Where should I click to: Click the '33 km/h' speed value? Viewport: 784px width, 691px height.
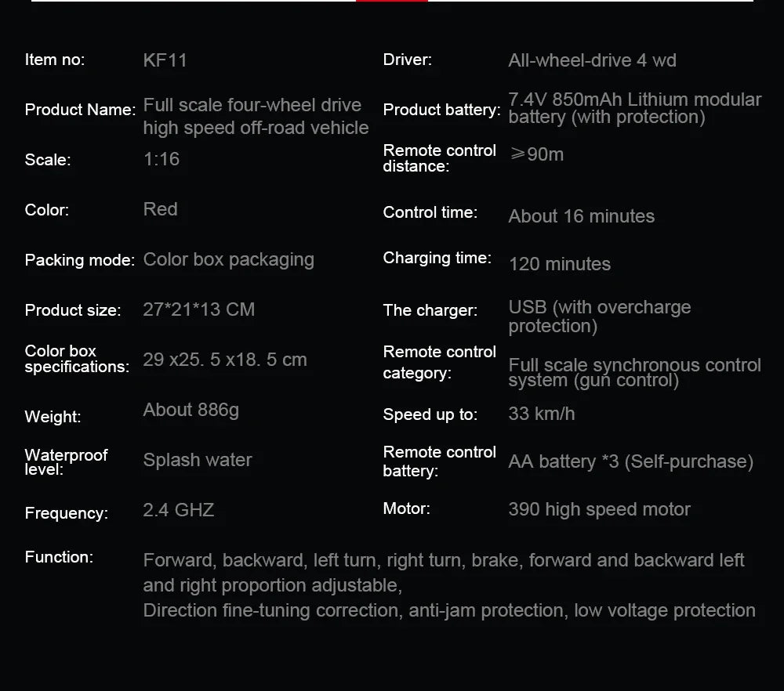coord(541,413)
